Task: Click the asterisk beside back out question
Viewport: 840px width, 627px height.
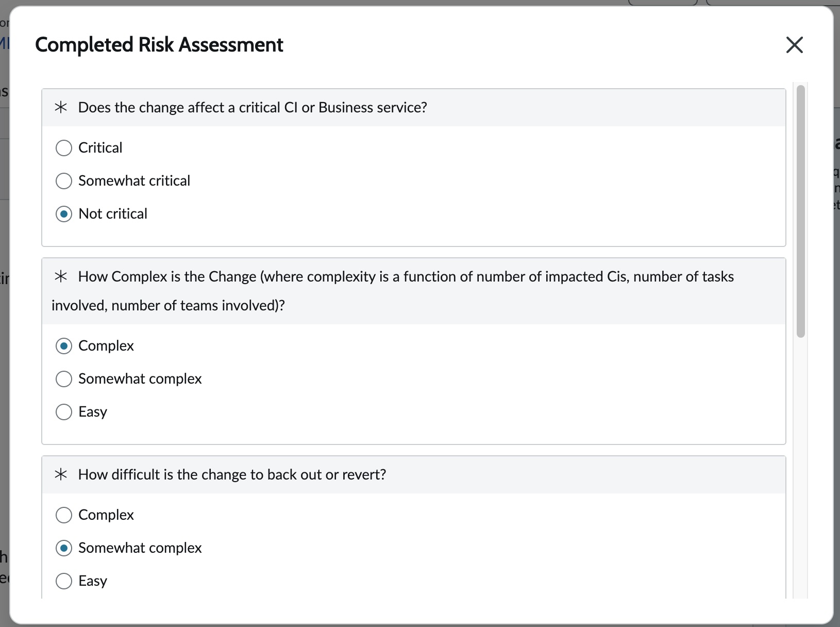Action: coord(61,474)
